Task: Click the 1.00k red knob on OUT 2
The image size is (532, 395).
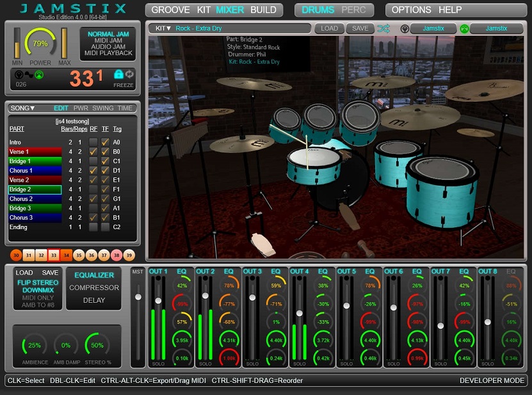Action: (229, 358)
